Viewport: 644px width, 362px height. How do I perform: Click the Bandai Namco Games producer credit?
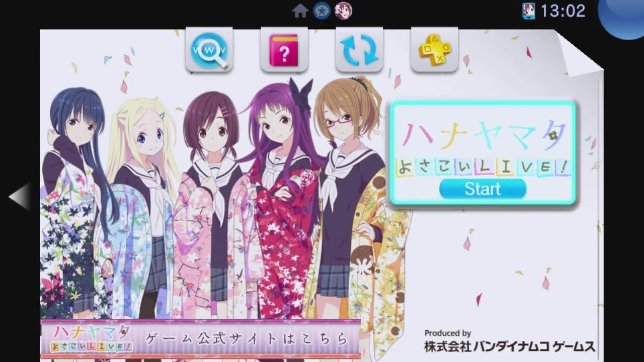coord(509,342)
